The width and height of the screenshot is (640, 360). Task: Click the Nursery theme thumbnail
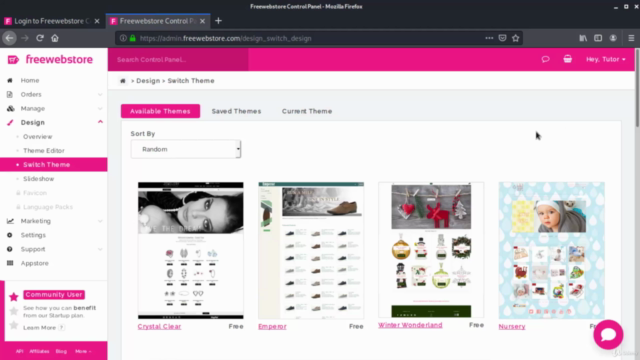click(x=551, y=251)
